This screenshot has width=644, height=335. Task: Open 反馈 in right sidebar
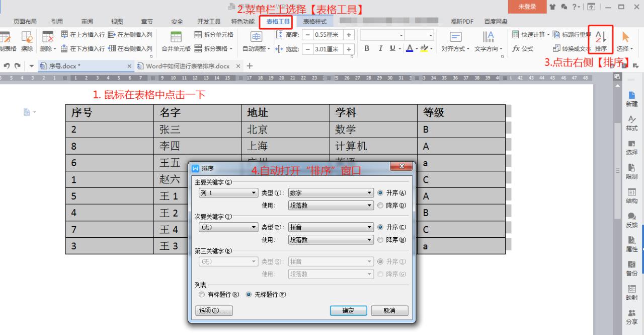(631, 220)
